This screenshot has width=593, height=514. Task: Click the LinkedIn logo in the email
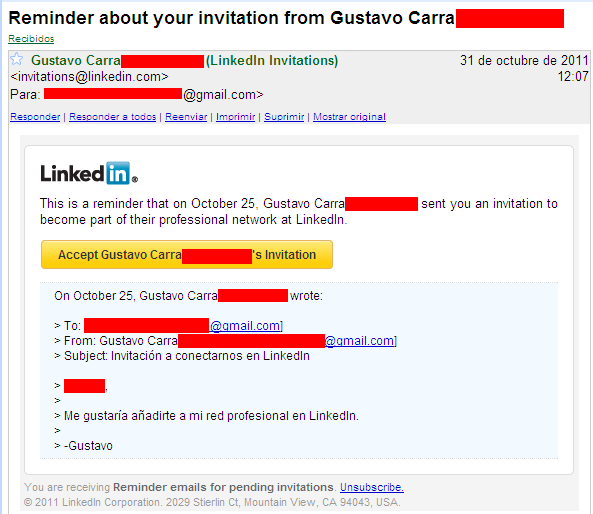coord(89,174)
